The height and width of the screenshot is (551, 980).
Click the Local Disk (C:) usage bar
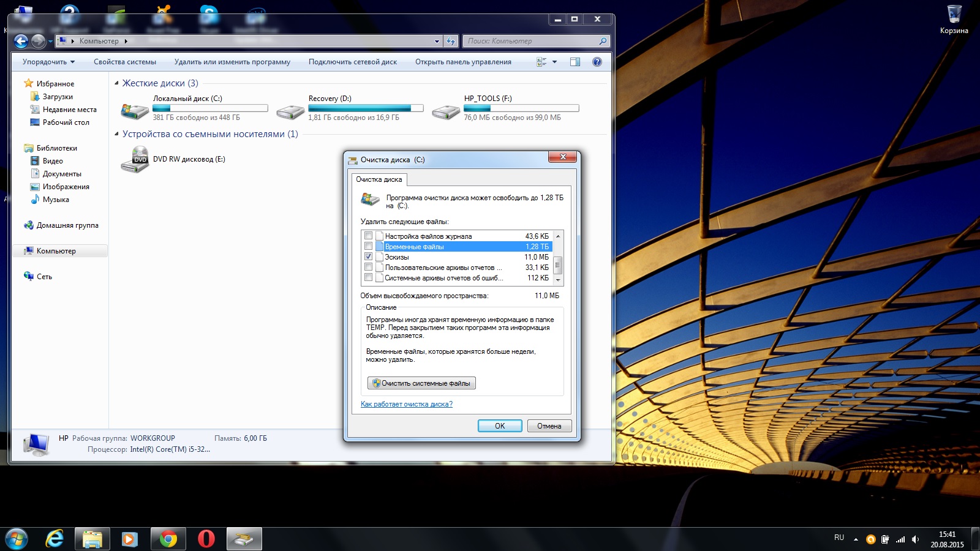pyautogui.click(x=210, y=108)
